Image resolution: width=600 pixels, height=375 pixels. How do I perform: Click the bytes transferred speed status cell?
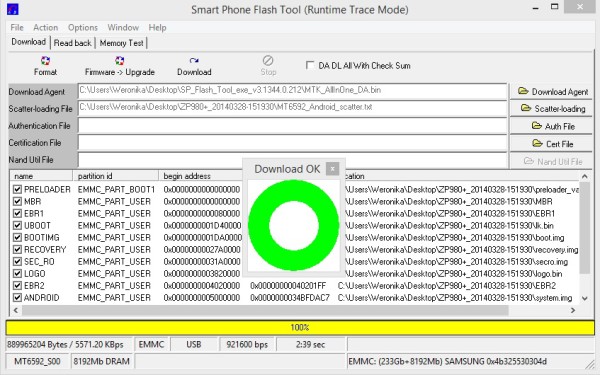coord(68,344)
